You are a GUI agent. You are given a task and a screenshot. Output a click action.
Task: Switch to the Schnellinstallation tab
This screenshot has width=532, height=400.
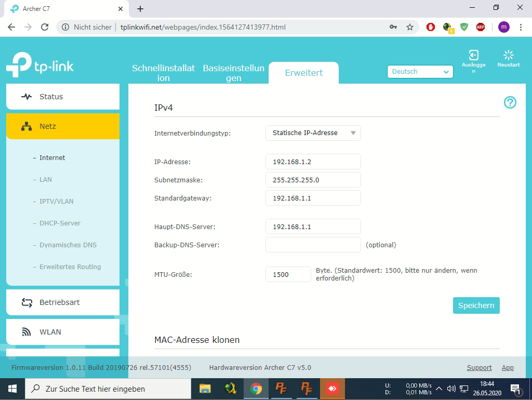[x=163, y=73]
